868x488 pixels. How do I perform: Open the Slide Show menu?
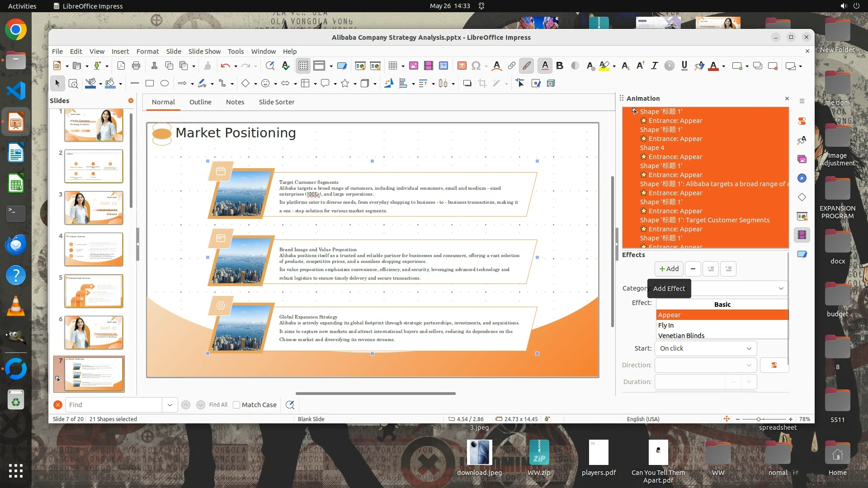click(204, 52)
